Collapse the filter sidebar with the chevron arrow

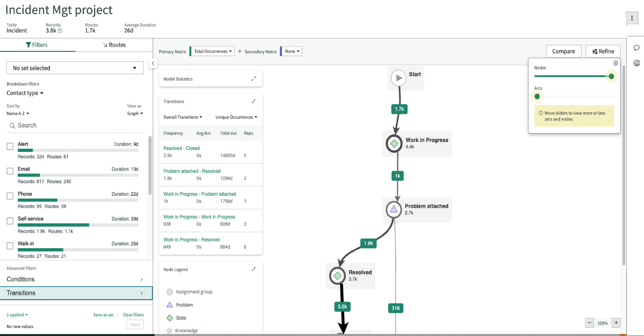tap(153, 63)
